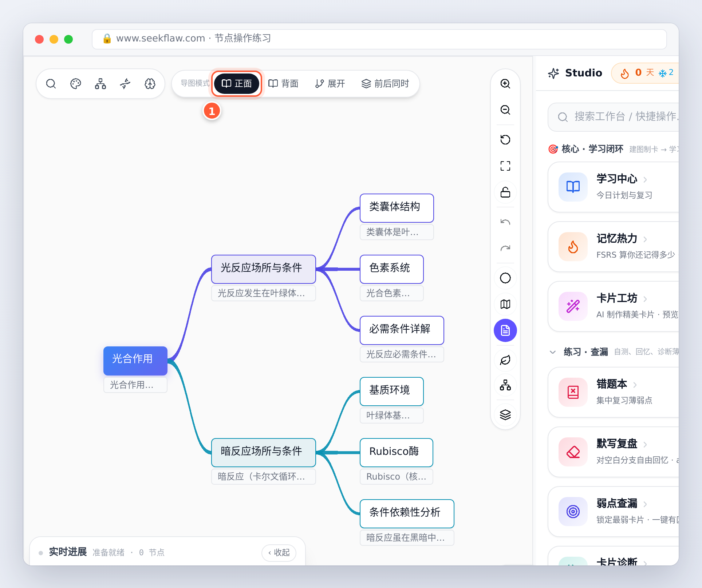Screen dimensions: 702x588
Task: Switch map mode to 前后同时
Action: [385, 84]
